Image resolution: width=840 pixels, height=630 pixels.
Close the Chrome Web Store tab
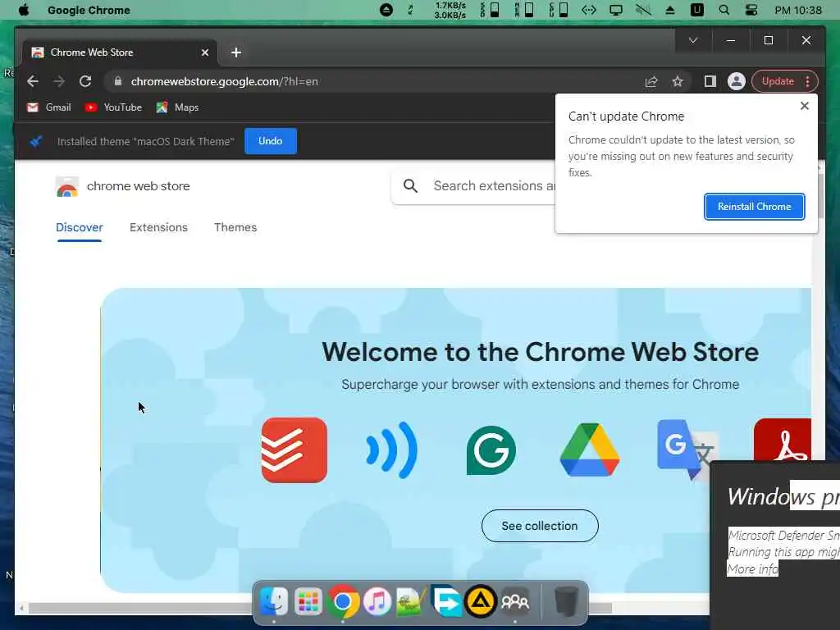(x=204, y=52)
